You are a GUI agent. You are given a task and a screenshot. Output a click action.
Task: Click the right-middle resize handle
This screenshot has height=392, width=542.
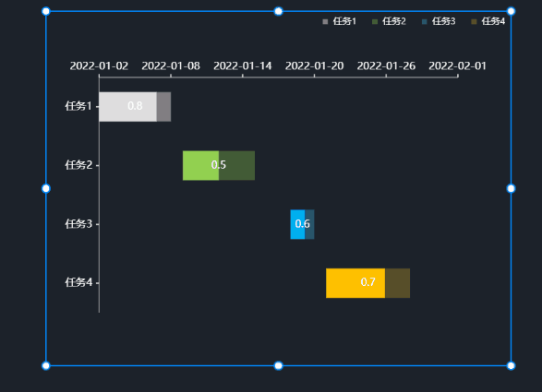coord(511,188)
